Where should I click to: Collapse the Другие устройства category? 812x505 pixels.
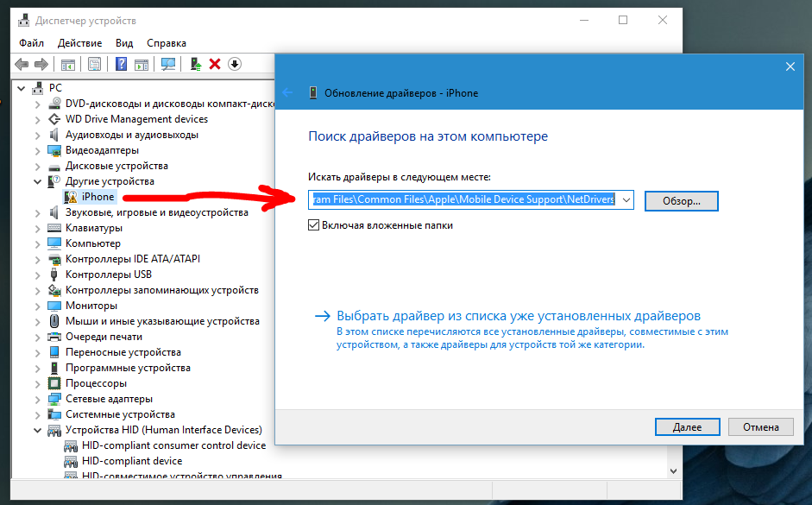coord(37,181)
